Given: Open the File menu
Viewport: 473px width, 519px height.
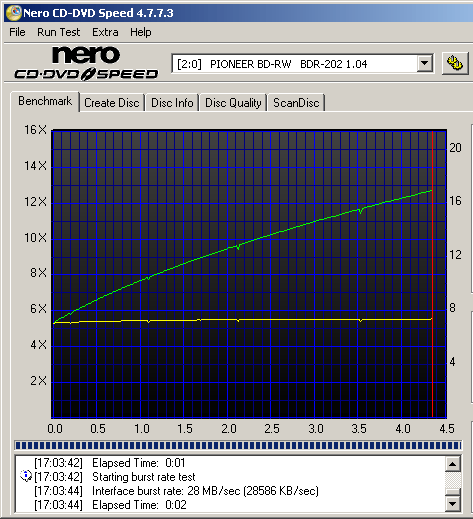Looking at the screenshot, I should pos(17,32).
